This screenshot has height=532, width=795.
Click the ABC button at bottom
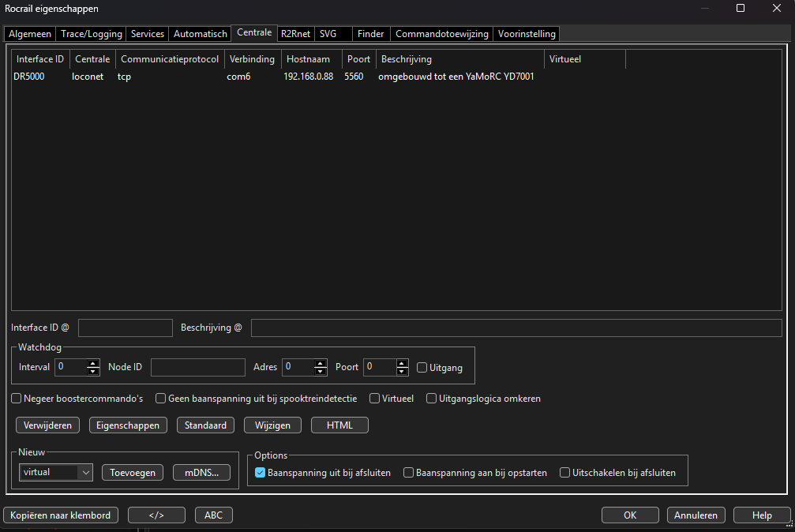point(213,515)
